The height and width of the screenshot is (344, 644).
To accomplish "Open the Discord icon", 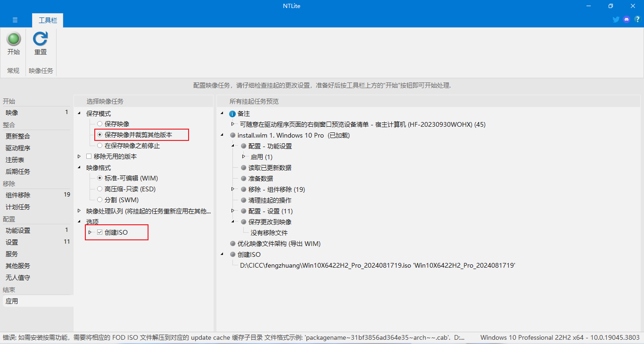I will (627, 19).
